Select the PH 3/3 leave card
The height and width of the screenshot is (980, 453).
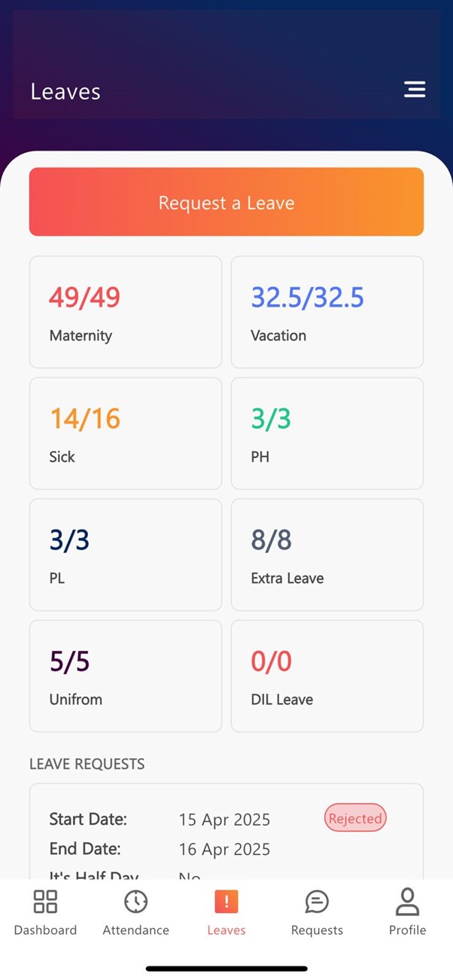click(327, 433)
